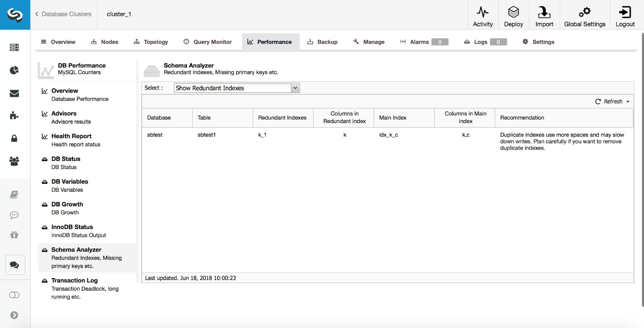Select Schema Analyzer menu item
644x328 pixels.
(x=87, y=258)
